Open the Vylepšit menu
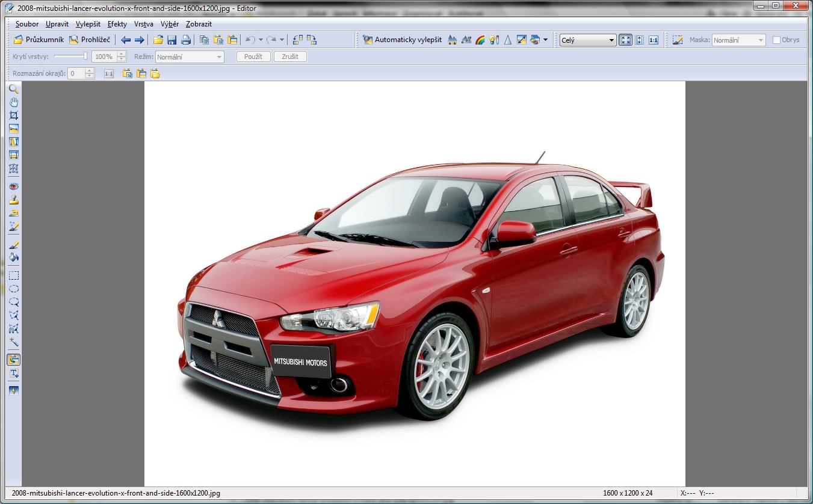This screenshot has height=504, width=813. click(88, 24)
